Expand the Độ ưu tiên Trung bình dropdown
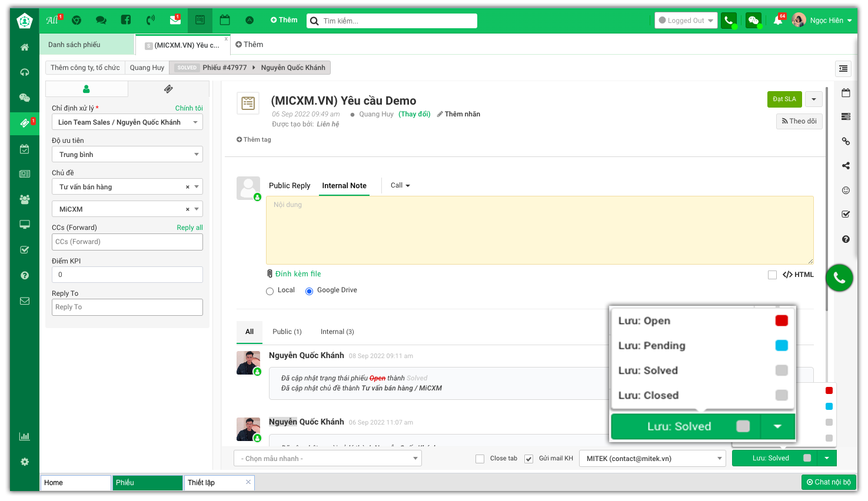 pos(127,155)
